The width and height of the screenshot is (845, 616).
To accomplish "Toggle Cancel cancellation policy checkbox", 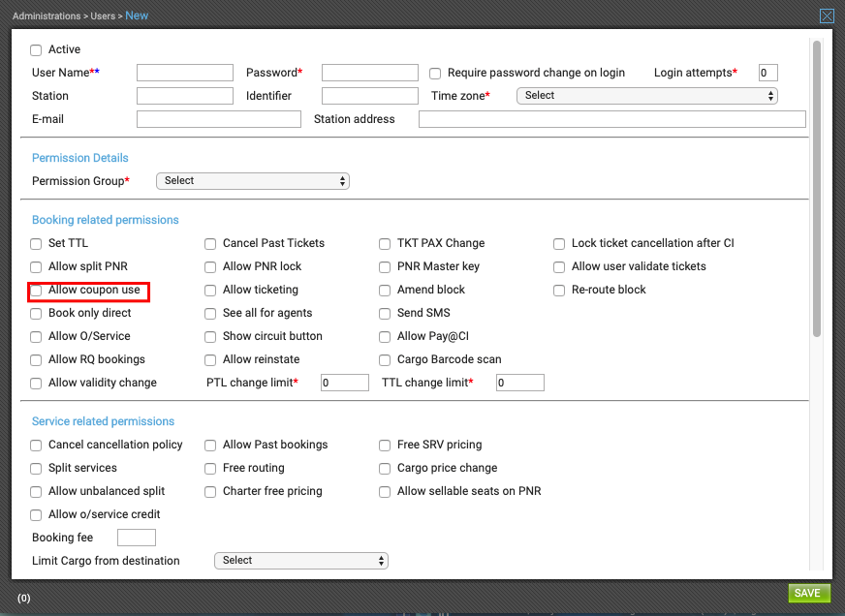I will (x=36, y=446).
